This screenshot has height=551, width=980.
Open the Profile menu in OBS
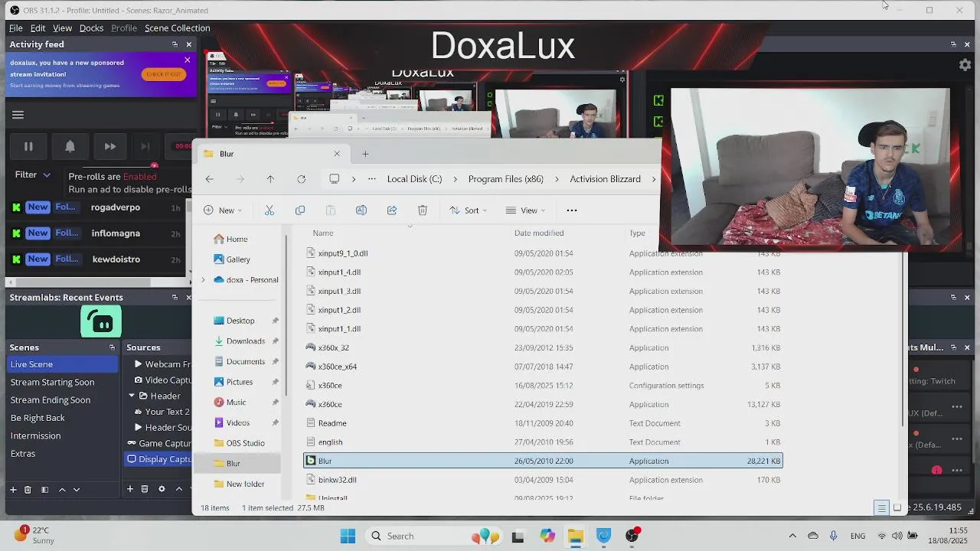pos(124,28)
